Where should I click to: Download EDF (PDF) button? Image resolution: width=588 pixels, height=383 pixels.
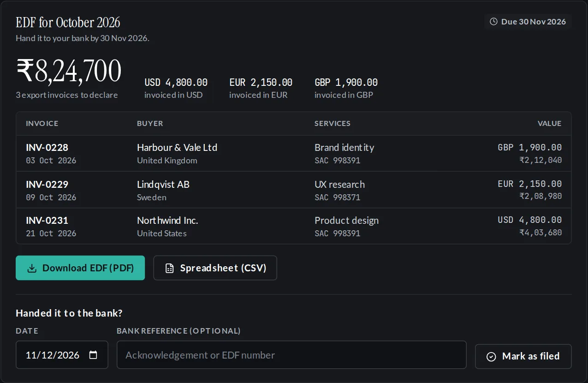pyautogui.click(x=80, y=268)
